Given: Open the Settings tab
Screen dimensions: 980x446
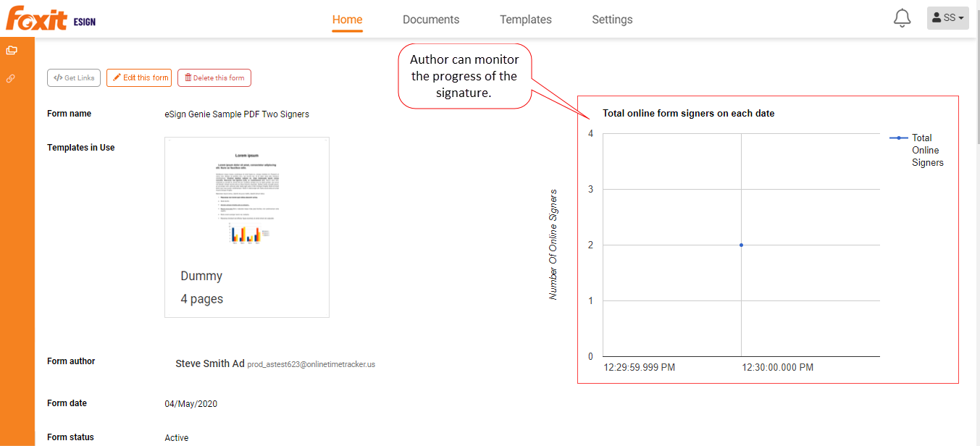Looking at the screenshot, I should [x=612, y=20].
